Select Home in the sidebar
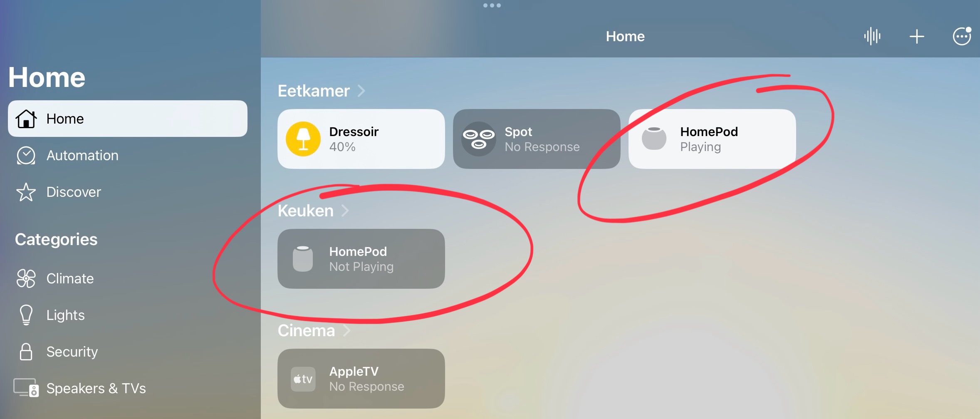Image resolution: width=980 pixels, height=419 pixels. [x=128, y=119]
